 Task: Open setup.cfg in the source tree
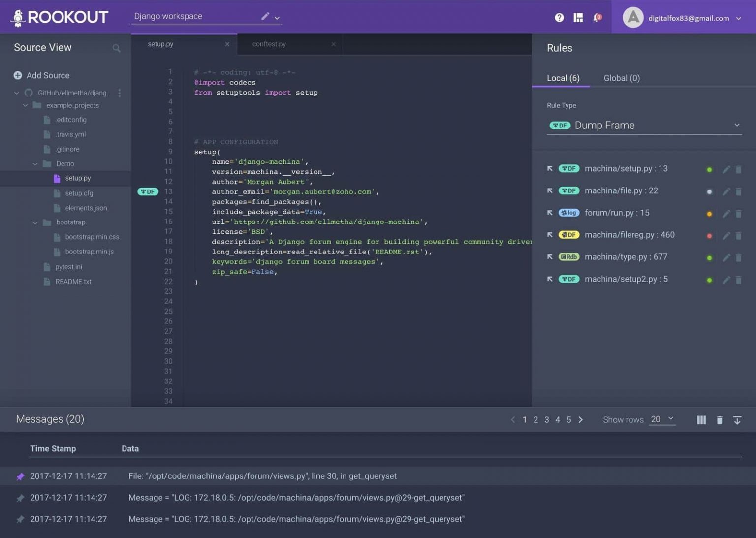[x=79, y=193]
